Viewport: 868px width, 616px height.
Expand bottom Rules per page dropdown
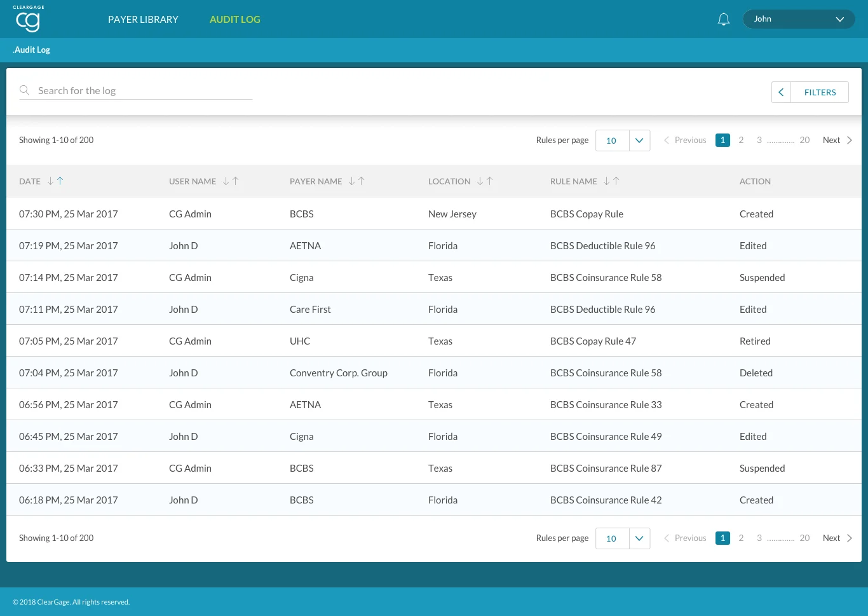639,538
